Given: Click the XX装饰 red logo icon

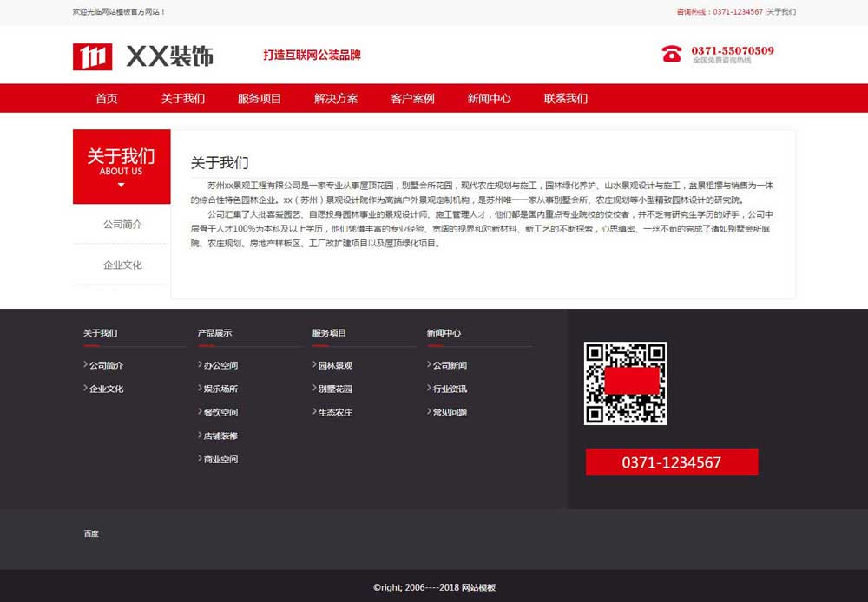Looking at the screenshot, I should [x=93, y=56].
